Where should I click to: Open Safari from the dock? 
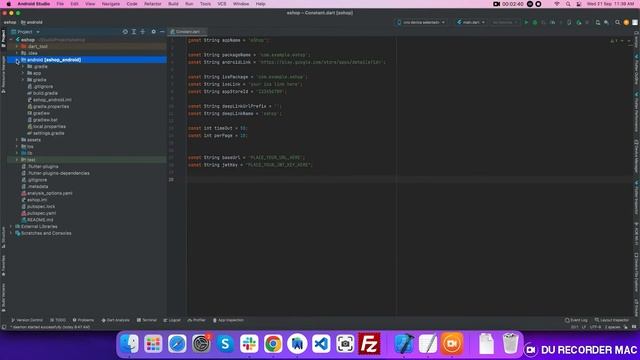point(177,344)
